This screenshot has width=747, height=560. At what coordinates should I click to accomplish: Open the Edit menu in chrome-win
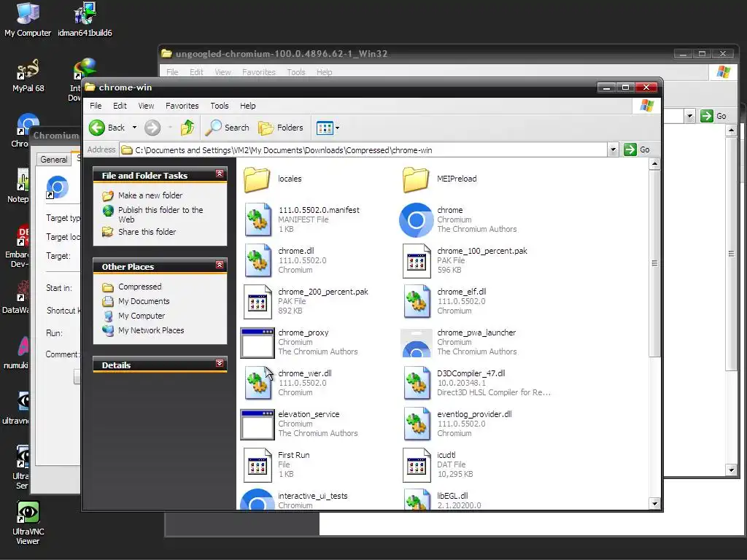(120, 106)
